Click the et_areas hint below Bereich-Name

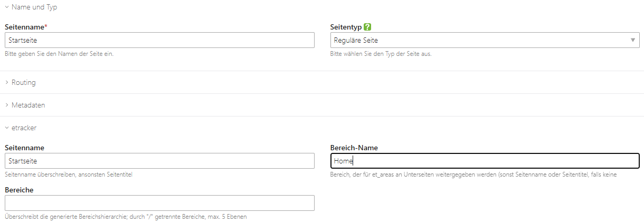473,174
